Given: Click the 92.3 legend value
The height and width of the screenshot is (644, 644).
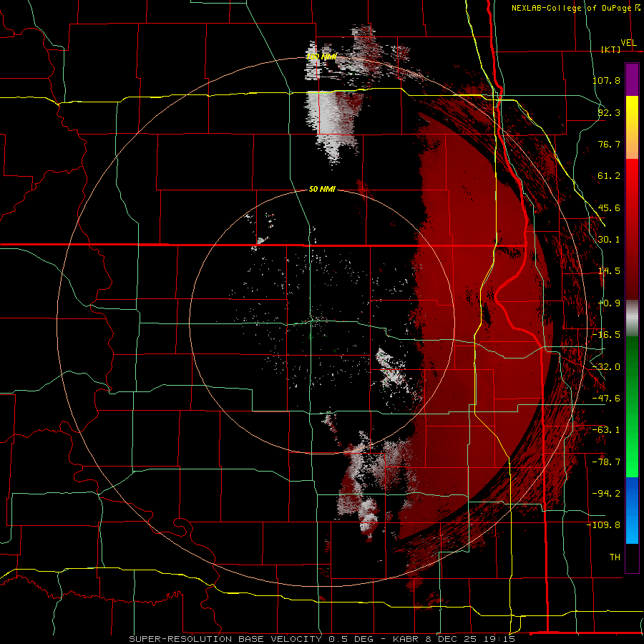Looking at the screenshot, I should [x=609, y=112].
